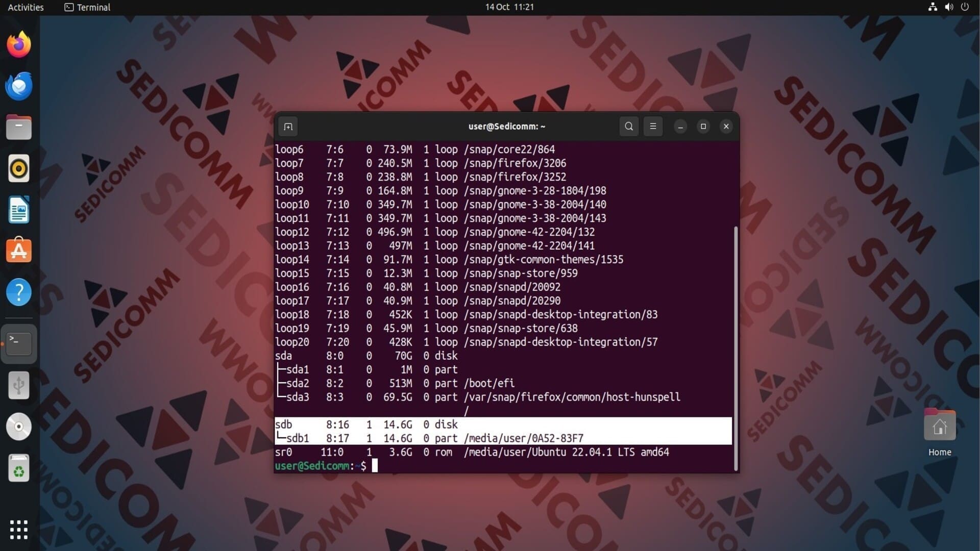The image size is (980, 551).
Task: Select the Terminal icon in dock
Action: pos(19,343)
